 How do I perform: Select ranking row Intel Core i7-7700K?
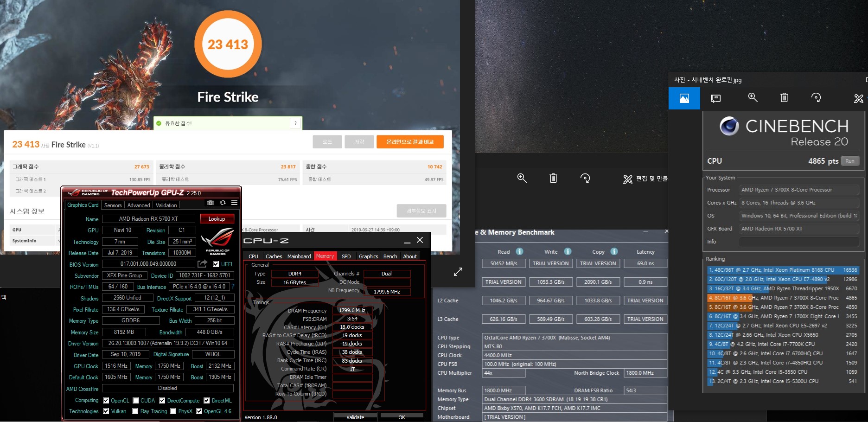coord(783,344)
